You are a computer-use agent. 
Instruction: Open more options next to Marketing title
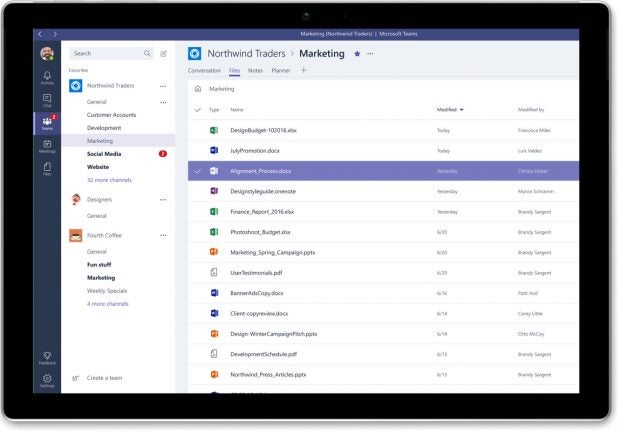(x=370, y=54)
